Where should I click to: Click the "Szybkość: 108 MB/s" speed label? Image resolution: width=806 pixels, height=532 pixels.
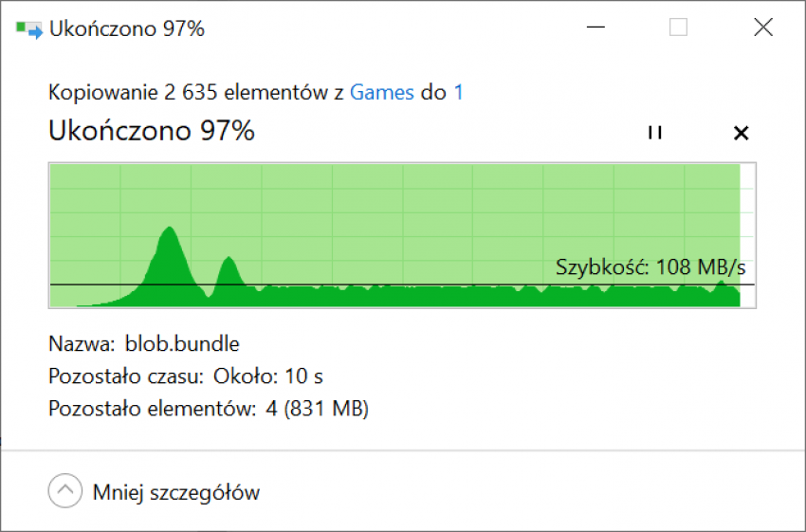650,266
